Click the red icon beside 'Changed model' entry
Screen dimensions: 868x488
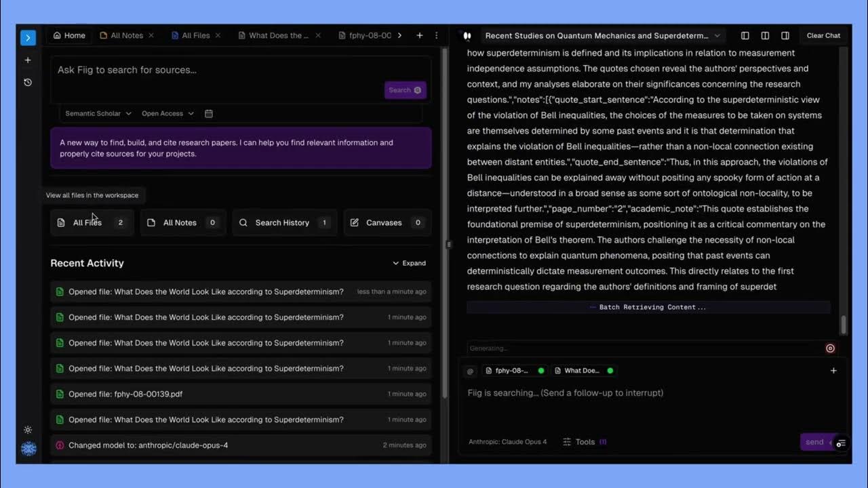click(60, 445)
